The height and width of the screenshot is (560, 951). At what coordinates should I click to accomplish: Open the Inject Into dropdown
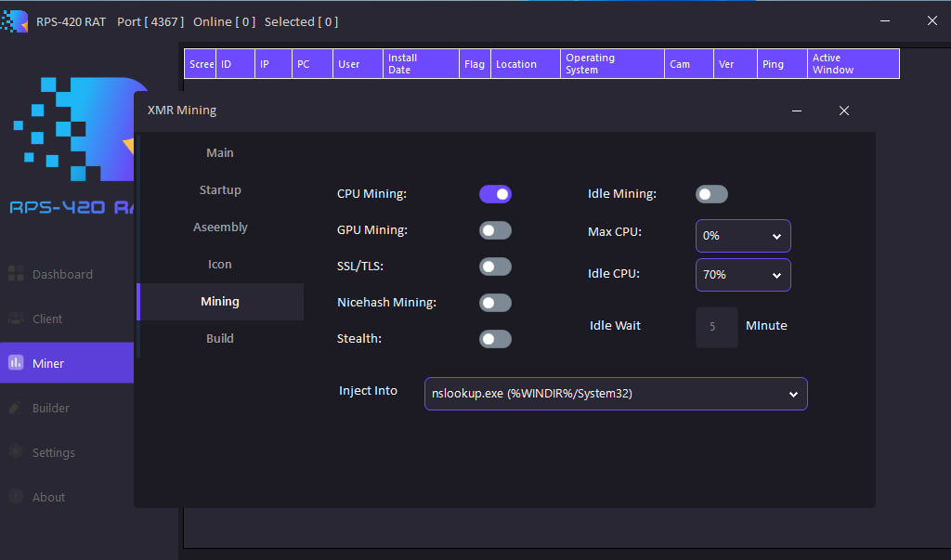615,394
